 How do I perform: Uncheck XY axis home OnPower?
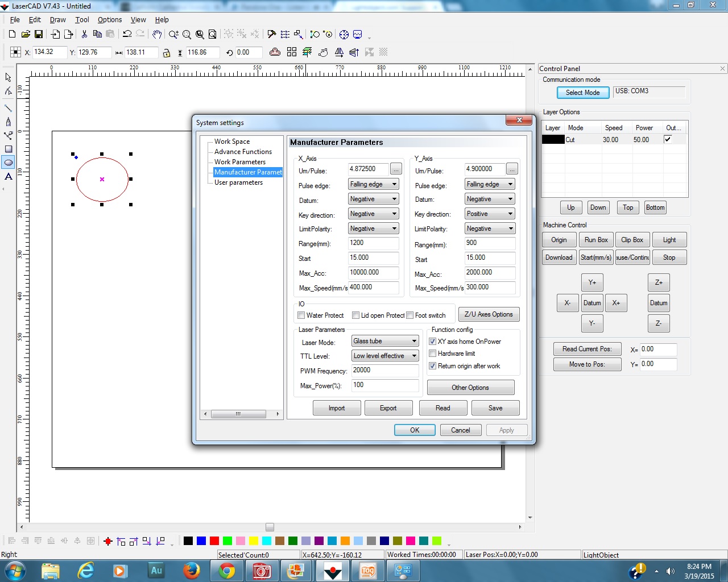click(x=433, y=342)
